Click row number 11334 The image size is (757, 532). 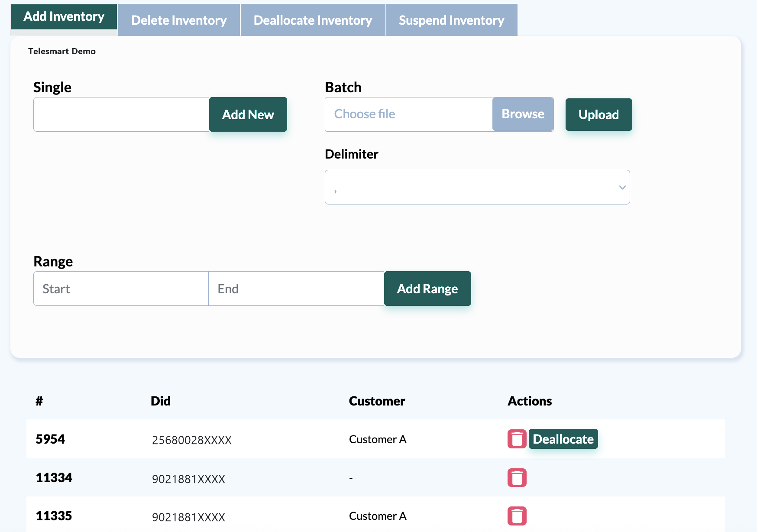pos(54,478)
